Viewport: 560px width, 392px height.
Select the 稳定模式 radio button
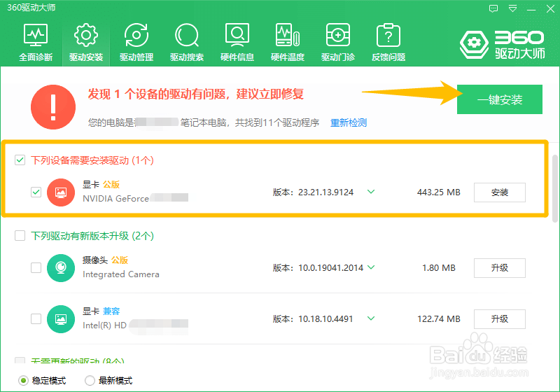[23, 381]
